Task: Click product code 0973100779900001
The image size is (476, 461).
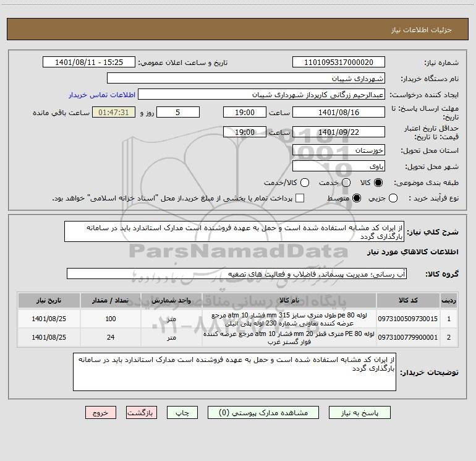Action: [408, 337]
